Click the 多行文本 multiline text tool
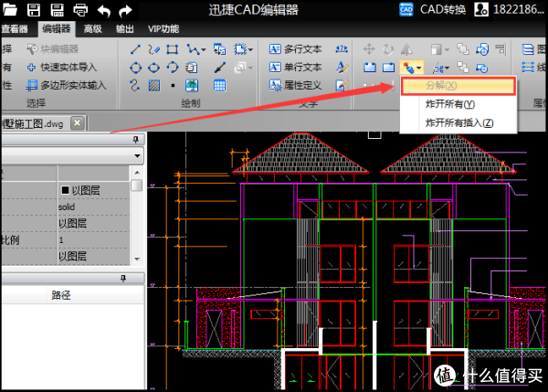This screenshot has height=392, width=548. [297, 49]
